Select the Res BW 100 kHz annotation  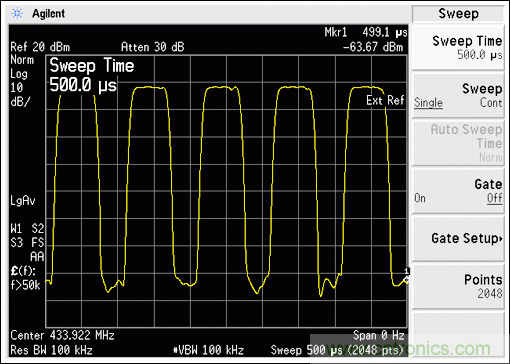click(51, 350)
